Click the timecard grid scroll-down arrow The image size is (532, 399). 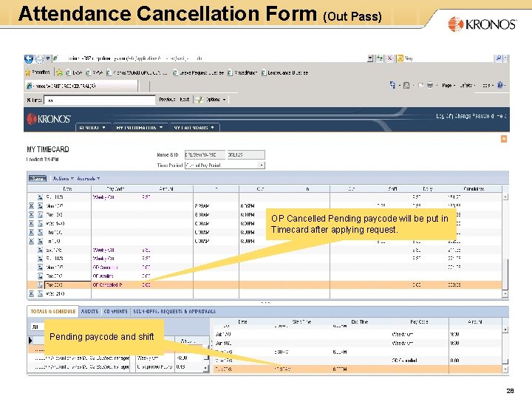pos(505,294)
